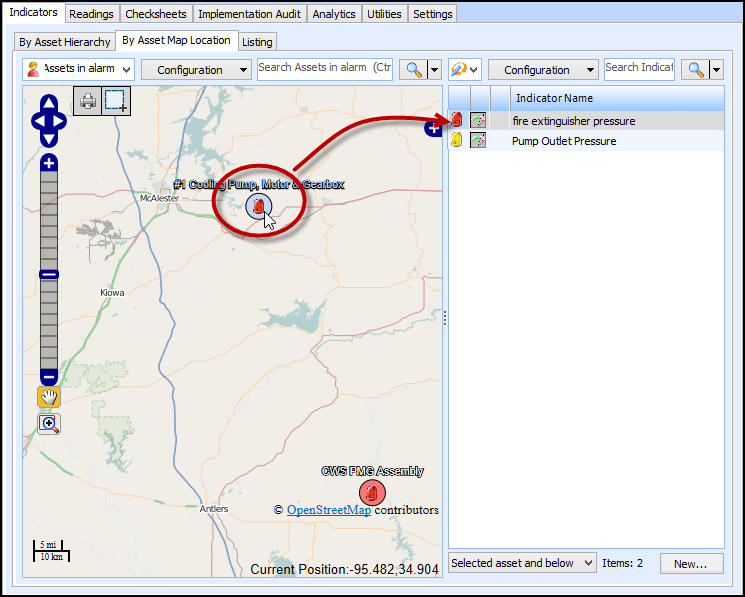Select the zoom box magnifier tool

point(48,423)
